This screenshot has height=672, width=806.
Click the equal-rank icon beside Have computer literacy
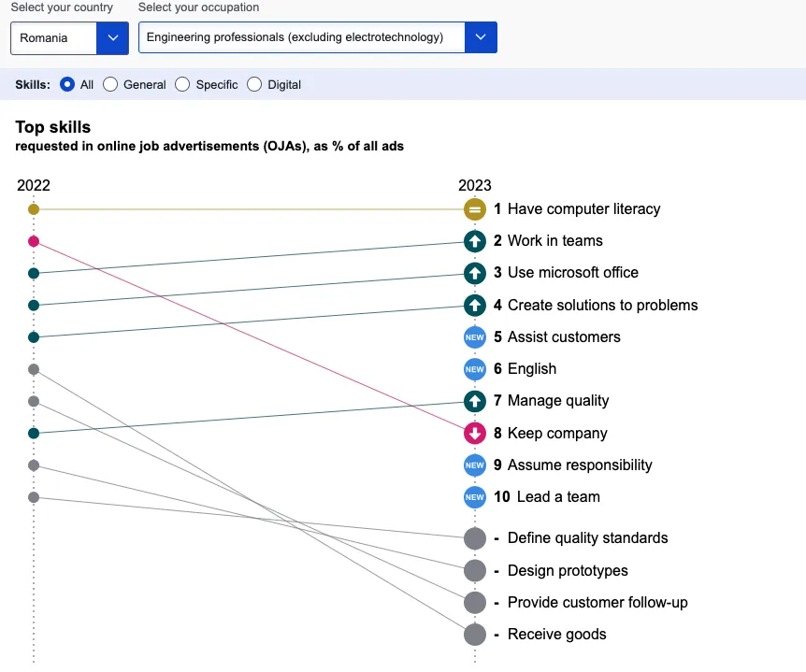[x=475, y=209]
